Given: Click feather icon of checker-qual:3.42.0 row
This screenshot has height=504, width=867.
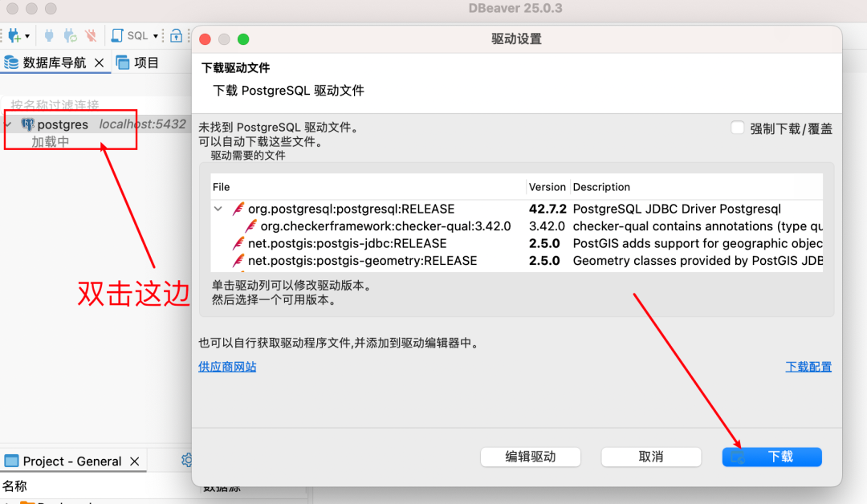Looking at the screenshot, I should [x=251, y=226].
